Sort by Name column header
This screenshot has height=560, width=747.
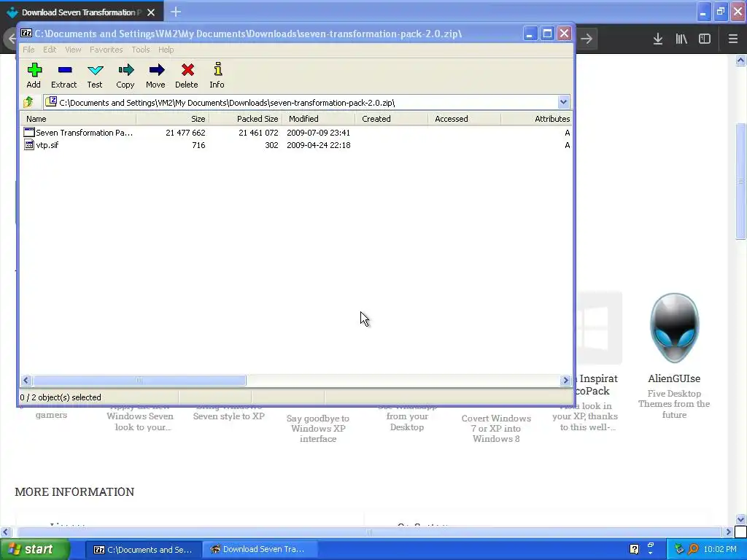[x=78, y=119]
